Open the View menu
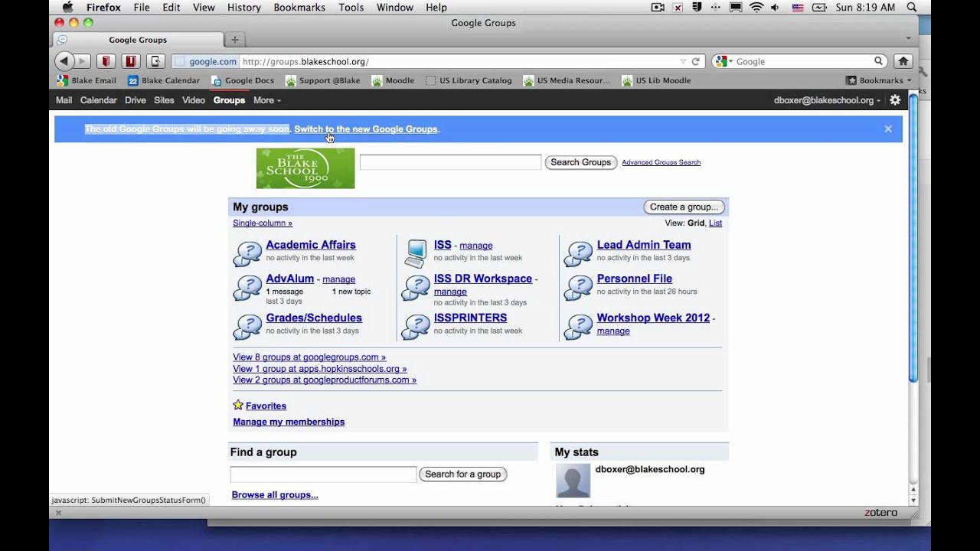Viewport: 980px width, 551px height. click(204, 7)
